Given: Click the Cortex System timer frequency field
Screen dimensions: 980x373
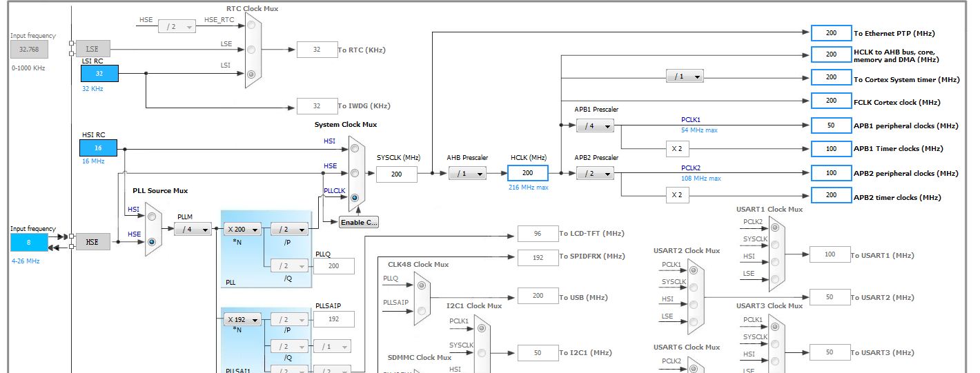Looking at the screenshot, I should [x=831, y=77].
